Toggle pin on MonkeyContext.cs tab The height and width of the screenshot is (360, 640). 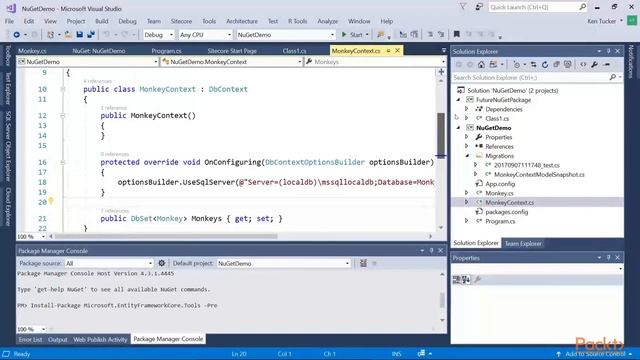pos(389,51)
